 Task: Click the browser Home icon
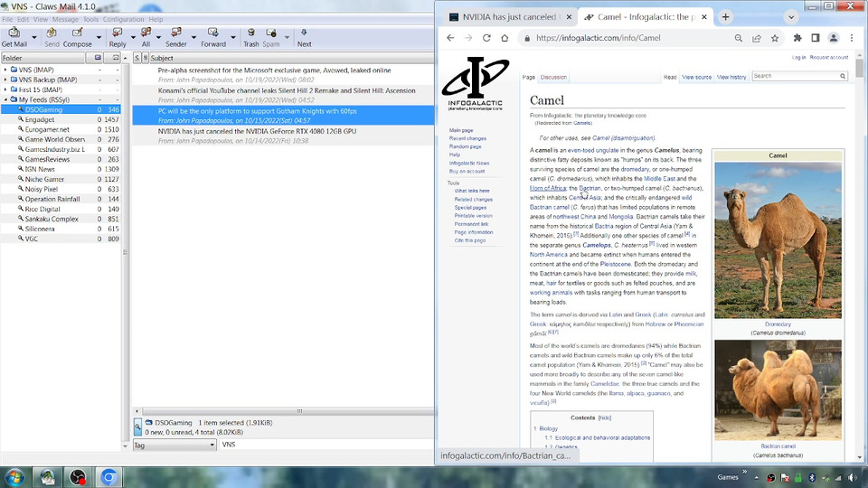505,38
